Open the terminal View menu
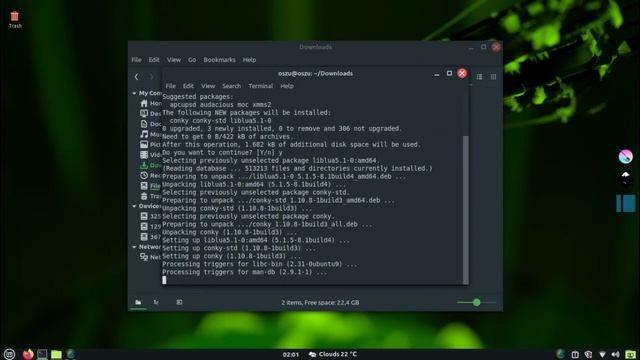This screenshot has height=360, width=640. tap(208, 86)
